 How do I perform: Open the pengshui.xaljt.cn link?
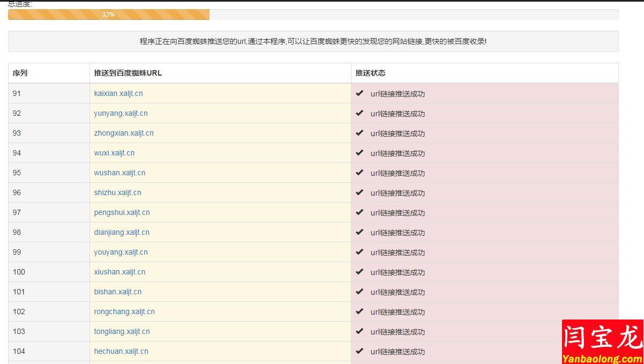pyautogui.click(x=122, y=212)
